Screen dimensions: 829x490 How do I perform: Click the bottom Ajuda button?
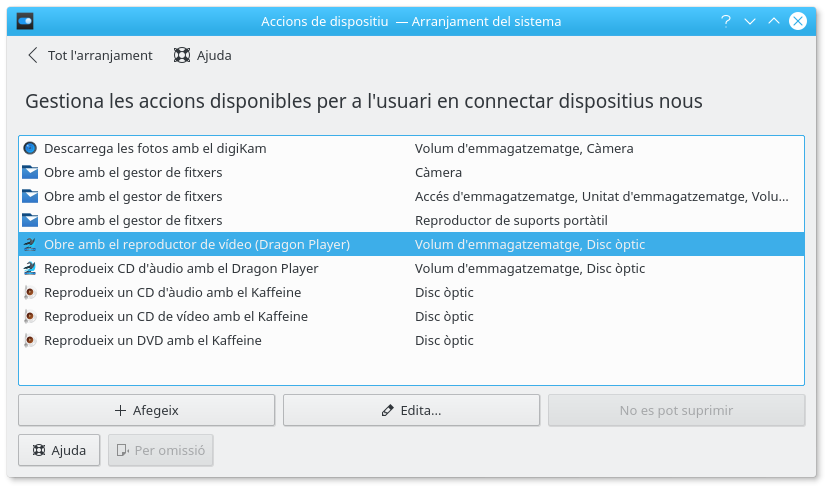click(x=59, y=451)
